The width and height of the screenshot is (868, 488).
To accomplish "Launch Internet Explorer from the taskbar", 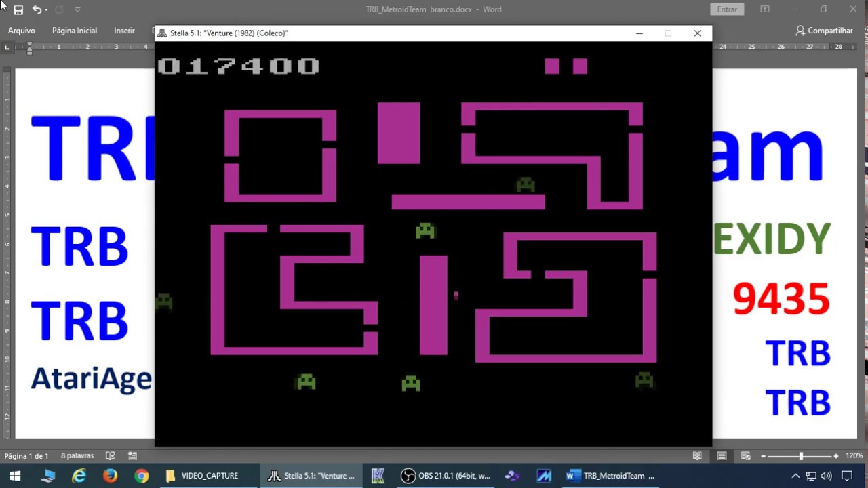I will tap(79, 476).
